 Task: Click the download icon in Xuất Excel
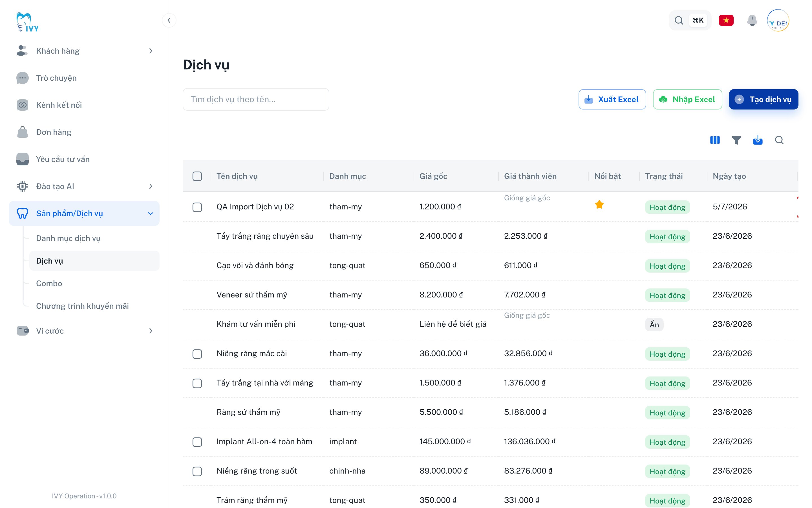(588, 99)
